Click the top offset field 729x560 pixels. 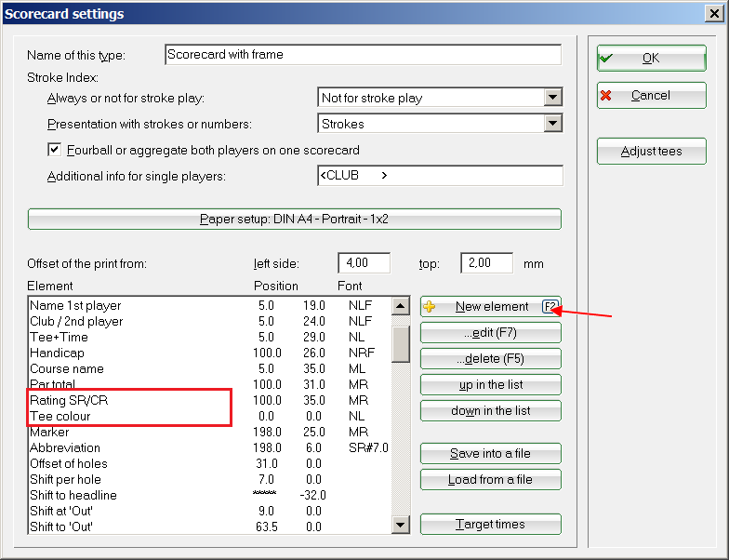tap(486, 263)
